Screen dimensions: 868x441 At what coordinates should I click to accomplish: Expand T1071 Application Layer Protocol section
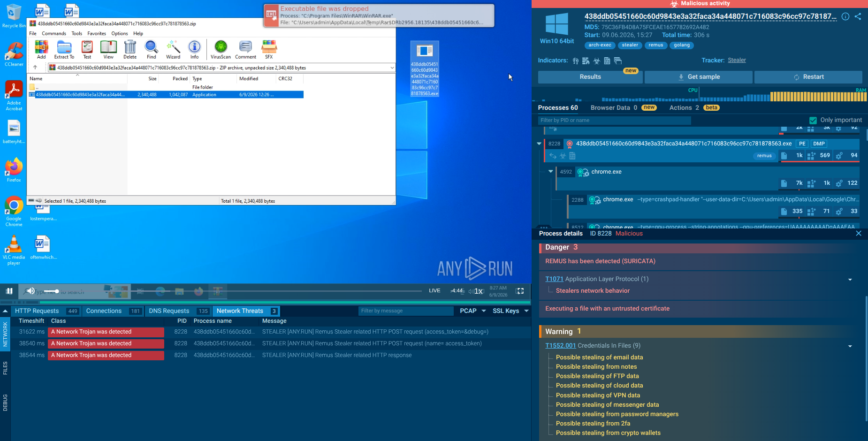850,280
